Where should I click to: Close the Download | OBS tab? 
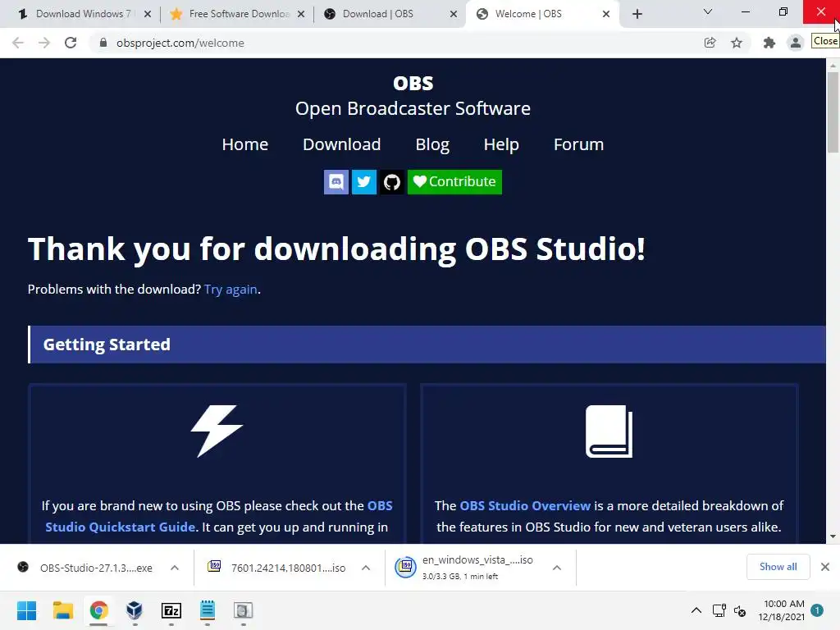tap(454, 14)
